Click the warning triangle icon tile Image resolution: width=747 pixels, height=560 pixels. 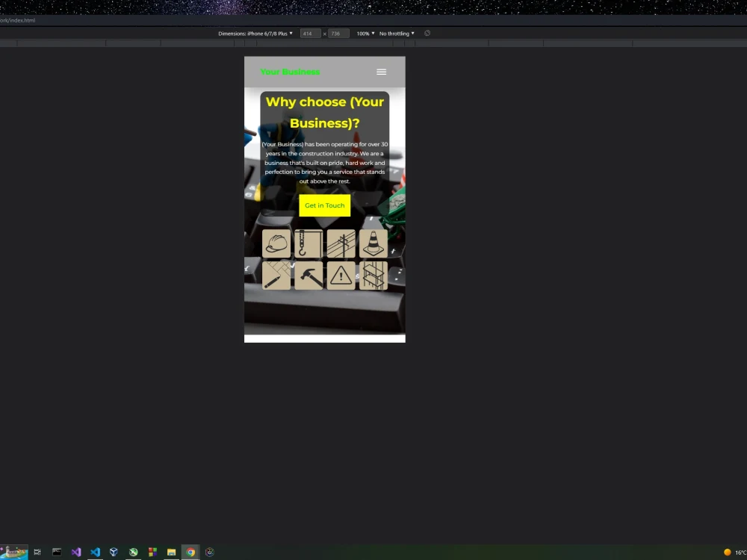(x=341, y=276)
